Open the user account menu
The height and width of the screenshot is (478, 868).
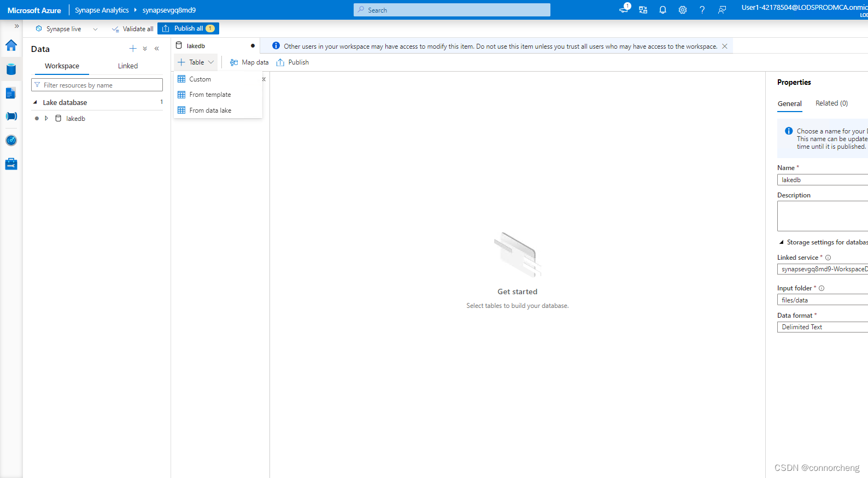(804, 10)
